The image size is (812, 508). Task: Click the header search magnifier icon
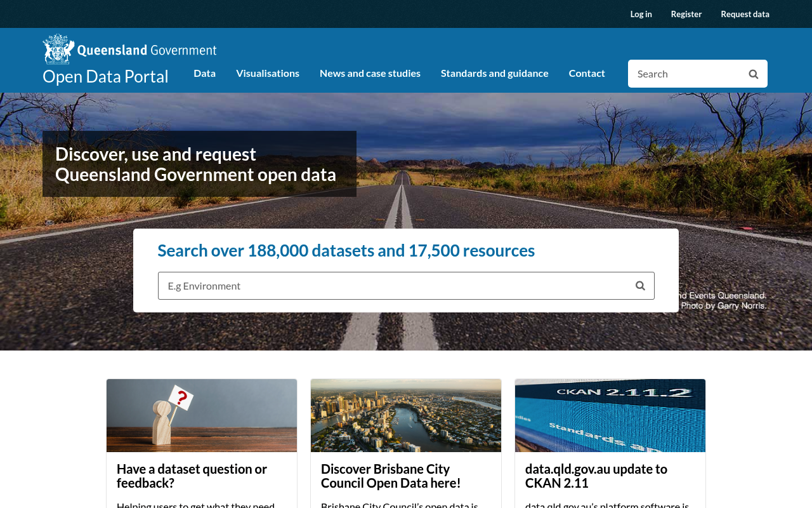[753, 74]
